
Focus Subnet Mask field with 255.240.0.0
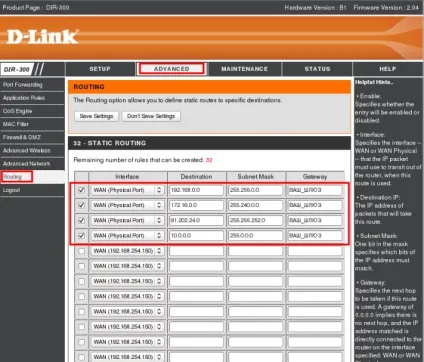point(256,205)
